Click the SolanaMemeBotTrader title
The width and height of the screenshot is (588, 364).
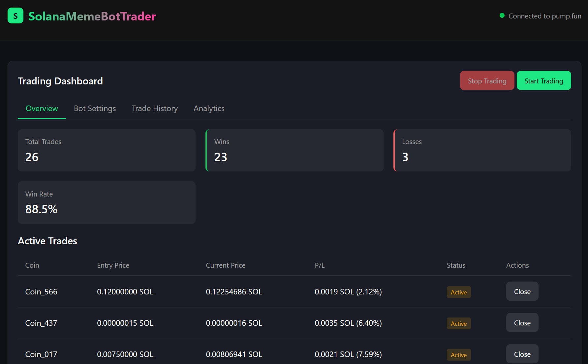coord(92,16)
